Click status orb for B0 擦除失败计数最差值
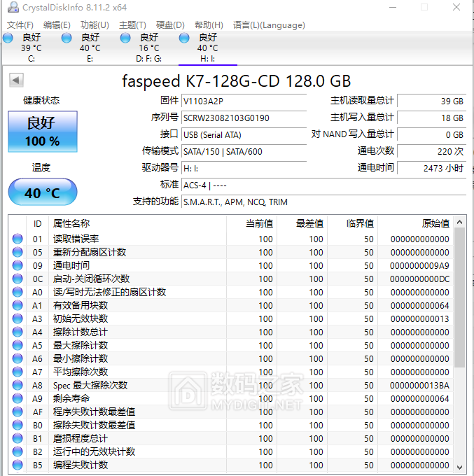This screenshot has height=476, width=474. (x=18, y=425)
